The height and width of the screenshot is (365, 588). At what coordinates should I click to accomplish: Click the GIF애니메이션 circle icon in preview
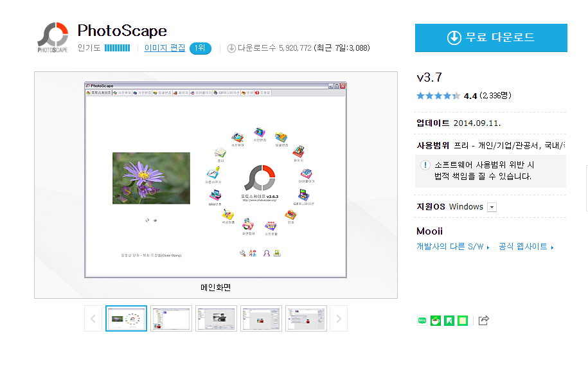coord(303,196)
